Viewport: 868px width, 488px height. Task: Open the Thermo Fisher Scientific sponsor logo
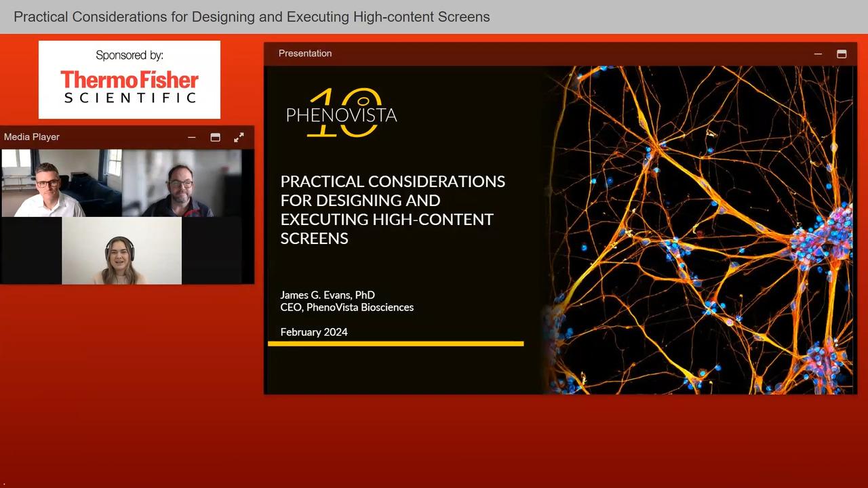click(130, 87)
